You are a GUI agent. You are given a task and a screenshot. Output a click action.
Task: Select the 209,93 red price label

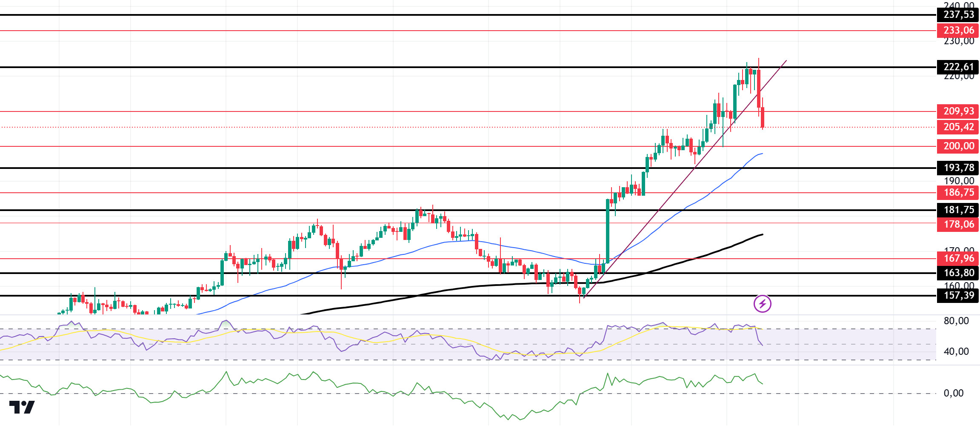[957, 111]
